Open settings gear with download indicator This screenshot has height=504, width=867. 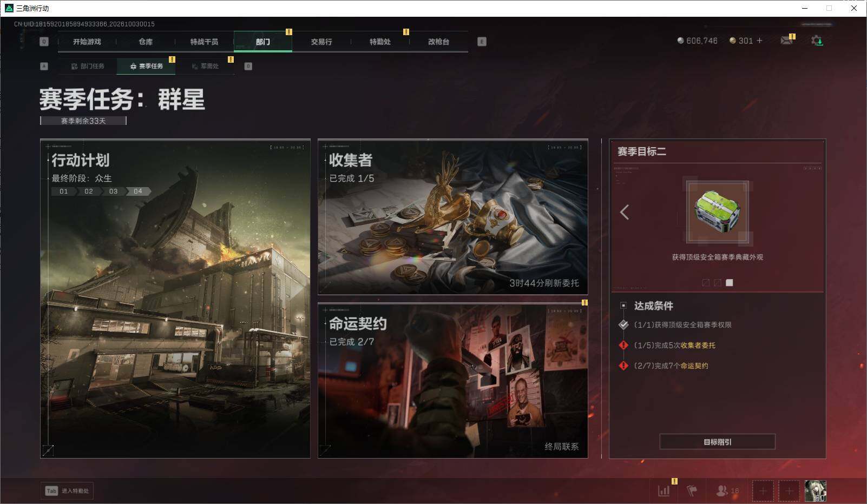(817, 41)
